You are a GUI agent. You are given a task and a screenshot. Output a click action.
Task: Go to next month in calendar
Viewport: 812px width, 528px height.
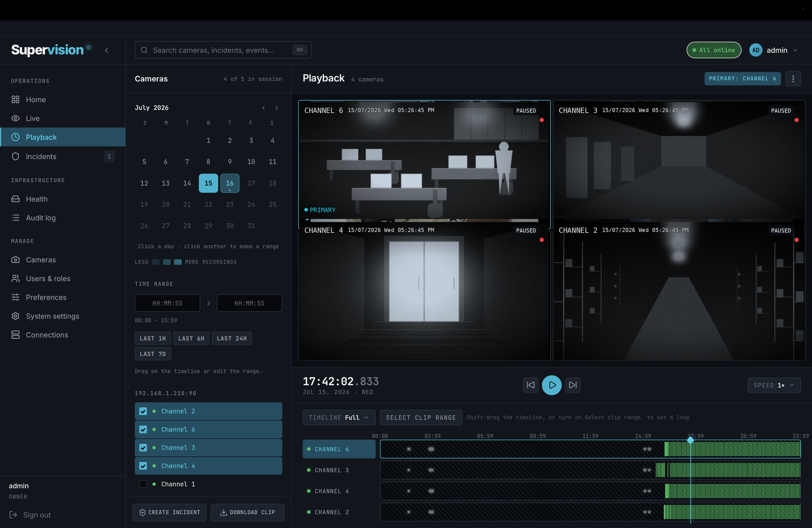pyautogui.click(x=277, y=108)
